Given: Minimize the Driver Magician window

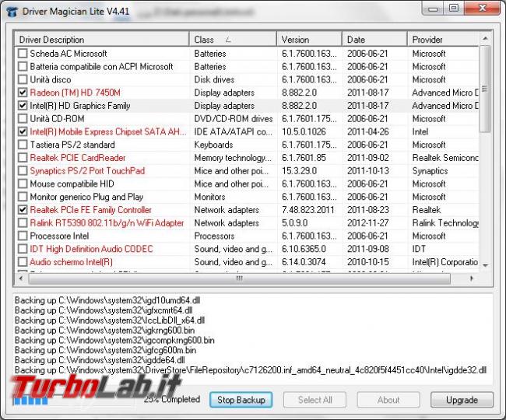Looking at the screenshot, I should [433, 9].
